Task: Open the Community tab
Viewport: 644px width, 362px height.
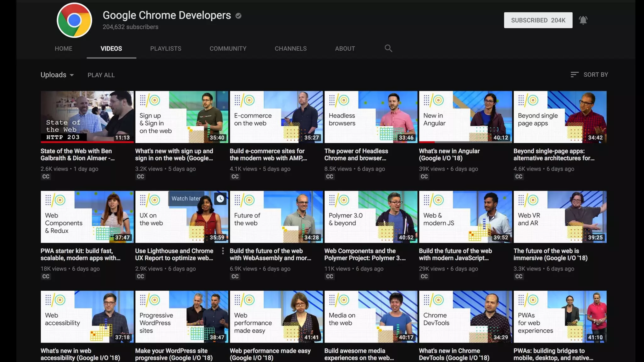Action: [228, 48]
